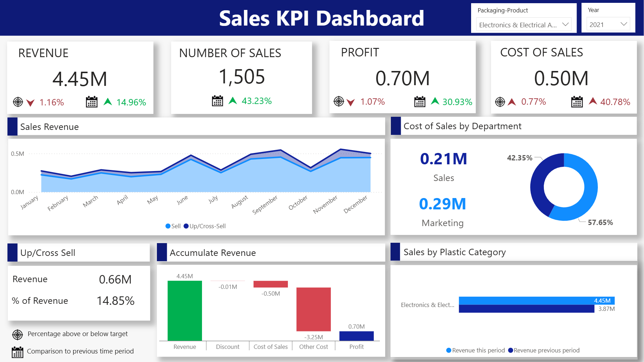Click calendar icon in Cost of Sales card
This screenshot has height=362, width=644.
click(577, 102)
